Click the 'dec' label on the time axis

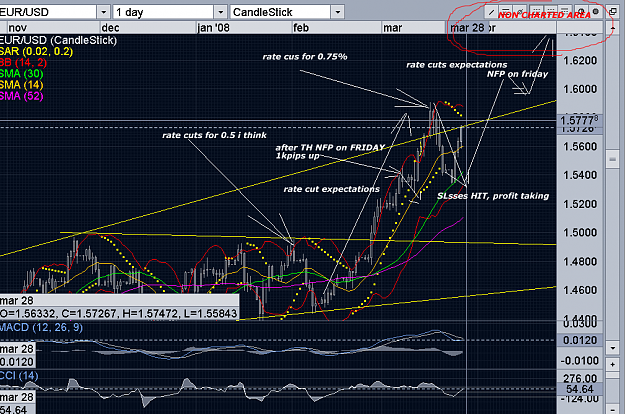point(110,28)
